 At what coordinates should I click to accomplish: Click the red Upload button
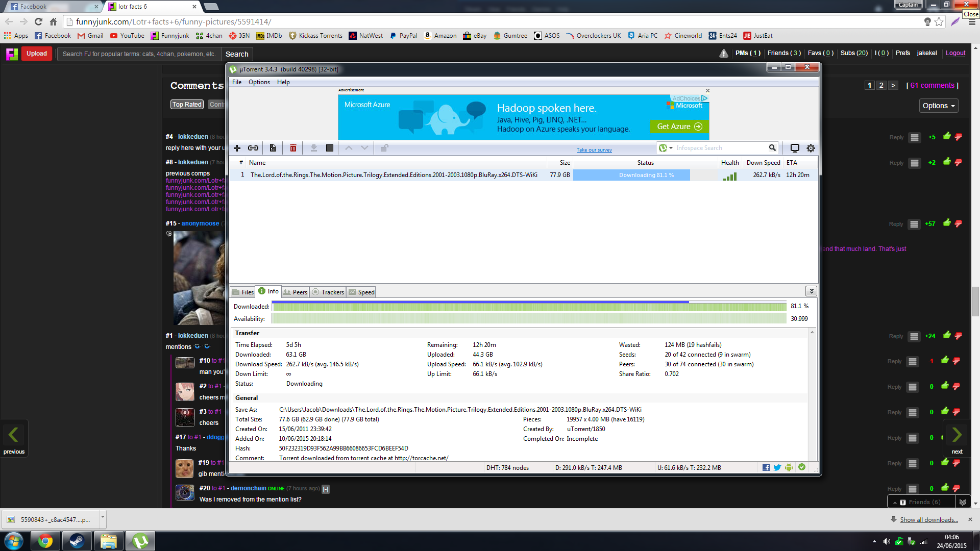(37, 54)
